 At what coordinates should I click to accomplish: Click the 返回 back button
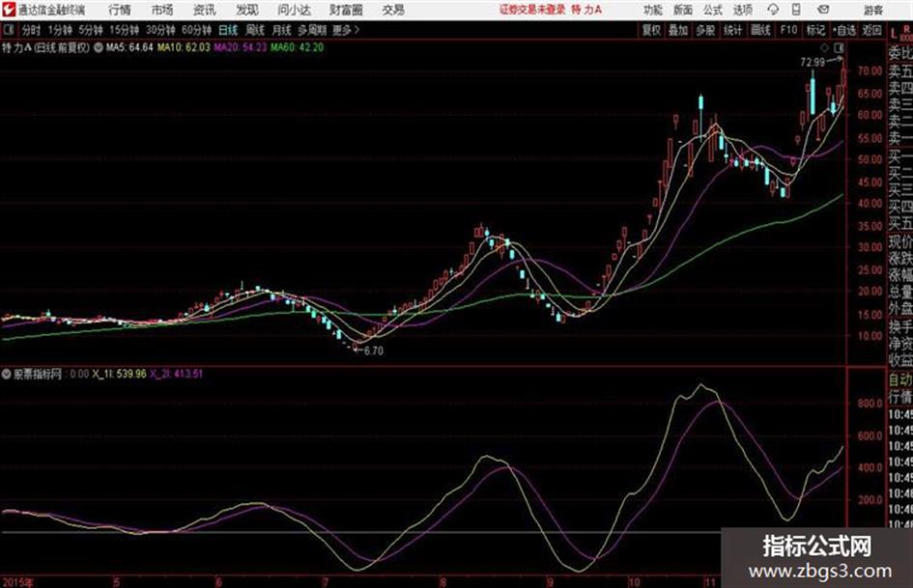[x=871, y=30]
